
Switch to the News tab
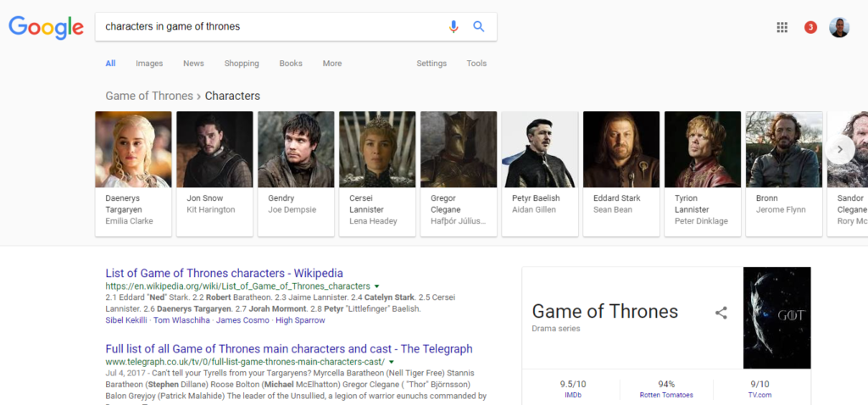pos(194,64)
